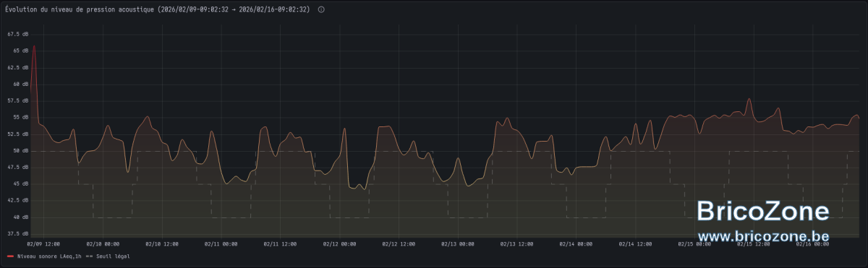The height and width of the screenshot is (268, 868).
Task: Click the '67.5 dB' y-axis label
Action: coord(18,34)
